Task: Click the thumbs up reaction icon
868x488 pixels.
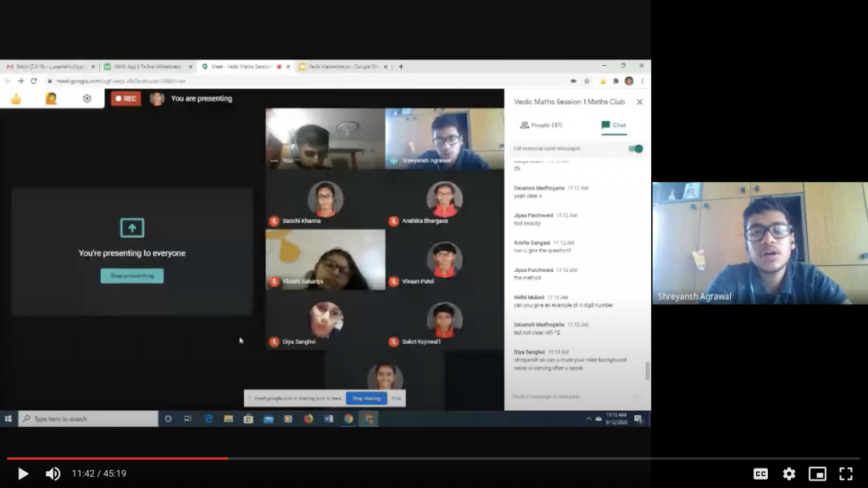Action: point(16,98)
